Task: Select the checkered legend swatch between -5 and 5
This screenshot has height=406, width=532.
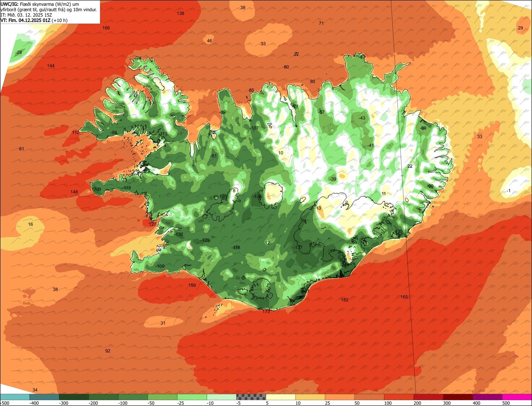Action: (251, 397)
